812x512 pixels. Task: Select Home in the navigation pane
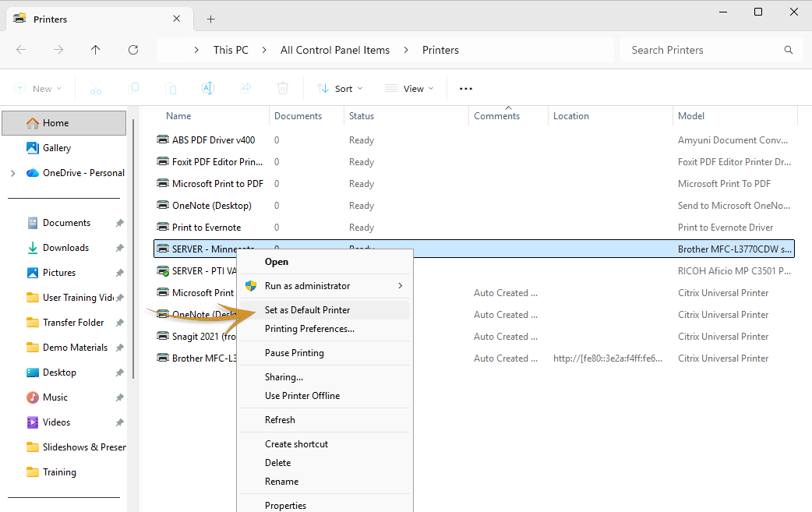click(x=64, y=122)
